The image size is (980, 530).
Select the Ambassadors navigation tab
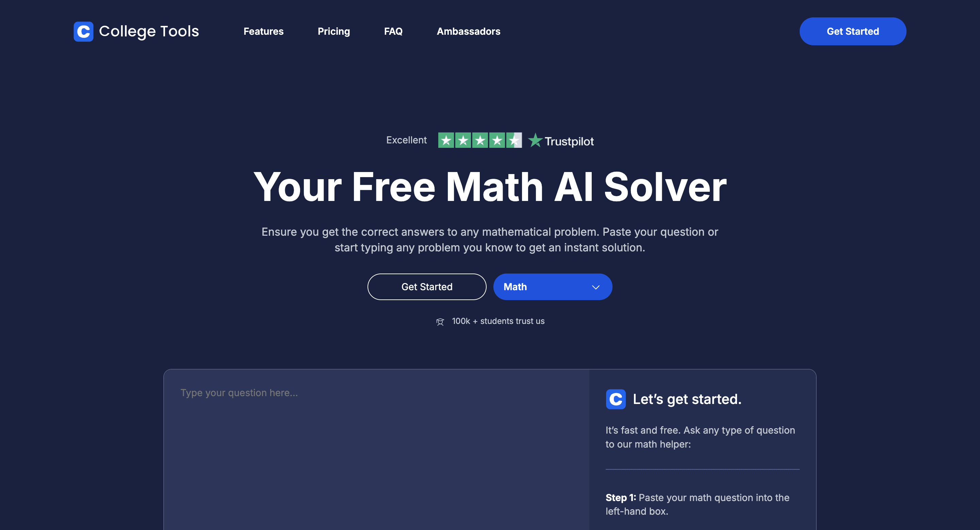click(x=468, y=31)
